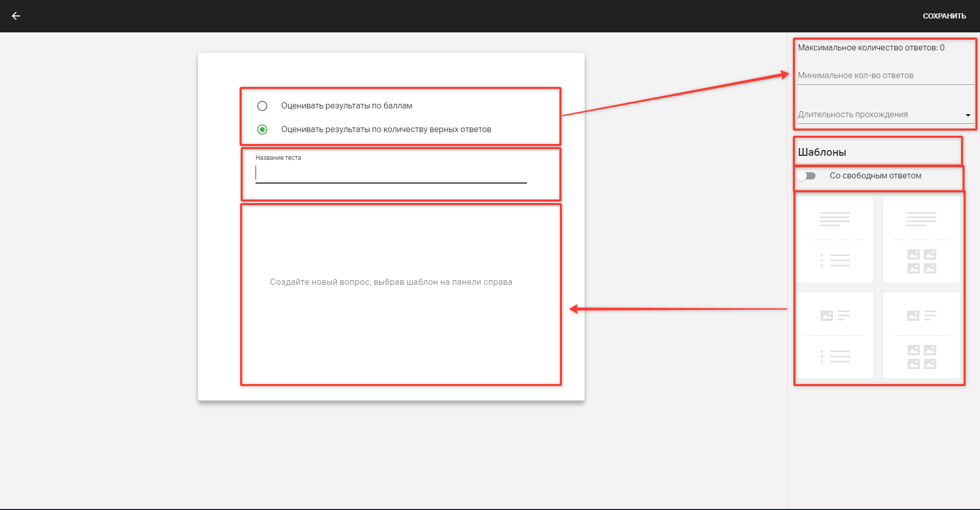Click the 'Создайте новый вопрос' placeholder text
Image resolution: width=980 pixels, height=510 pixels.
click(391, 282)
